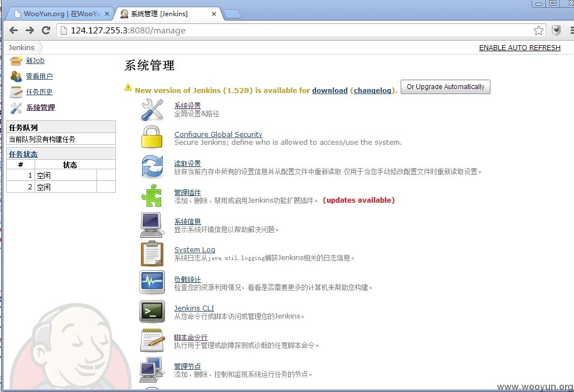The width and height of the screenshot is (574, 392).
Task: Click the 任务状态 header link
Action: coord(23,154)
